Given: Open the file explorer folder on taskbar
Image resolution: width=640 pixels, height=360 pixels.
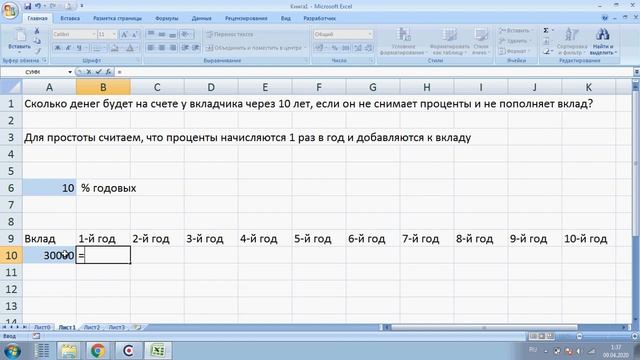Looking at the screenshot, I should click(x=69, y=350).
